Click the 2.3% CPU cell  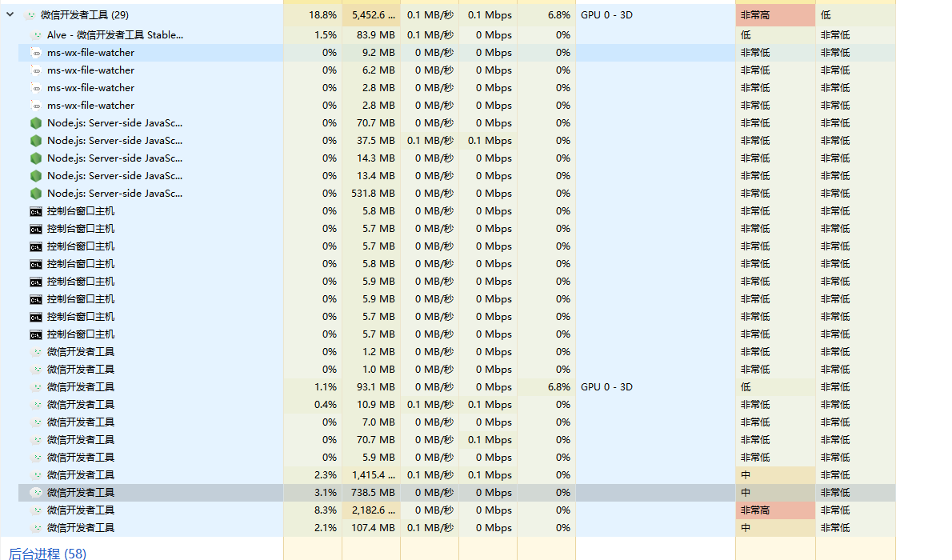pos(313,475)
